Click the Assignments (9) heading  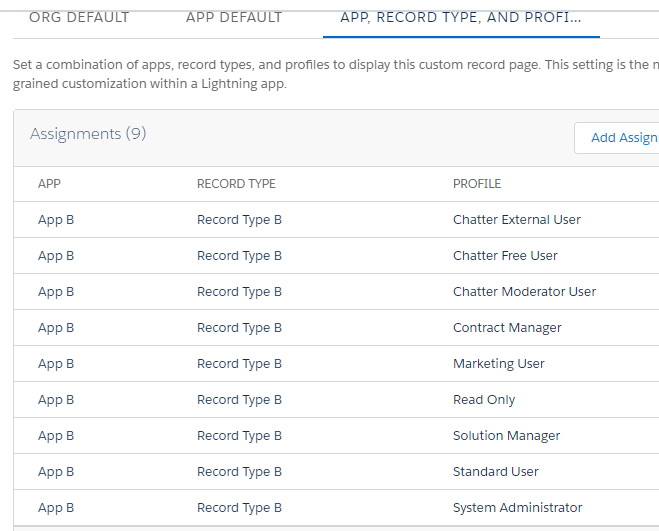pyautogui.click(x=88, y=134)
